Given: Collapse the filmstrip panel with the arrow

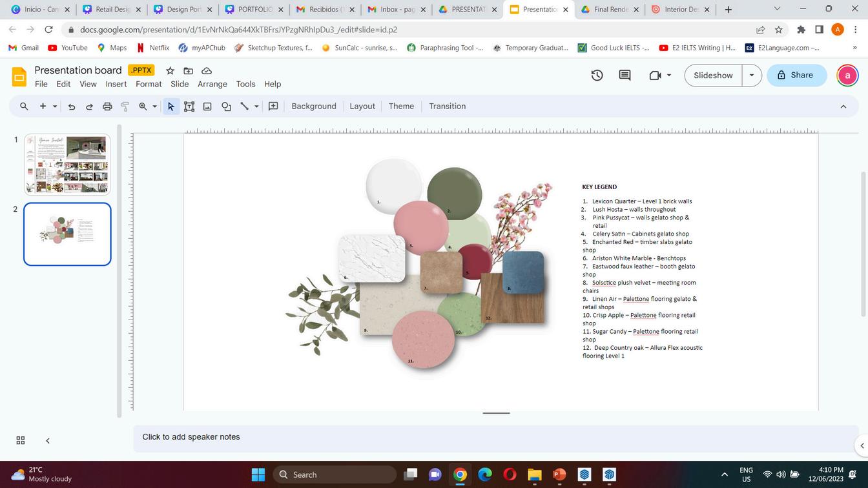Looking at the screenshot, I should coord(48,440).
